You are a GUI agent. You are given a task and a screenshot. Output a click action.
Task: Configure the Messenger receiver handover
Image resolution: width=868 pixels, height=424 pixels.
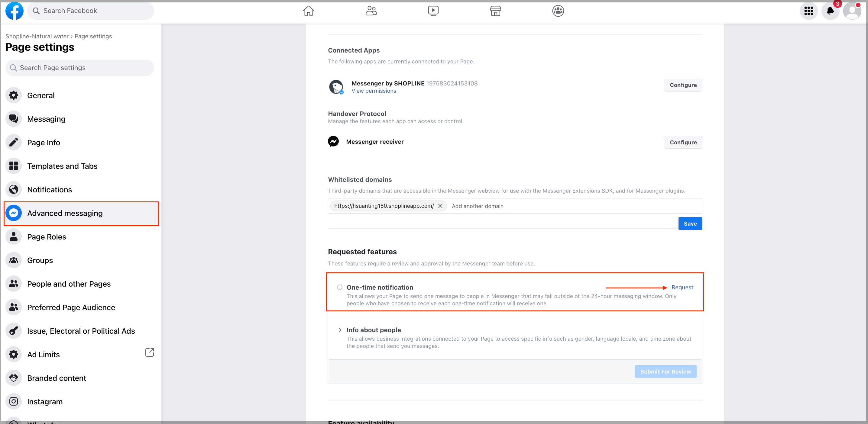tap(683, 143)
